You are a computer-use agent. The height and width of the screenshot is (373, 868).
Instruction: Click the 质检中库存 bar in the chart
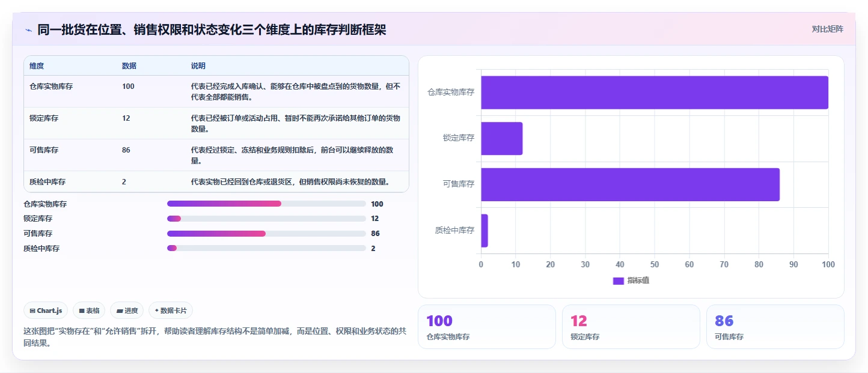(484, 230)
